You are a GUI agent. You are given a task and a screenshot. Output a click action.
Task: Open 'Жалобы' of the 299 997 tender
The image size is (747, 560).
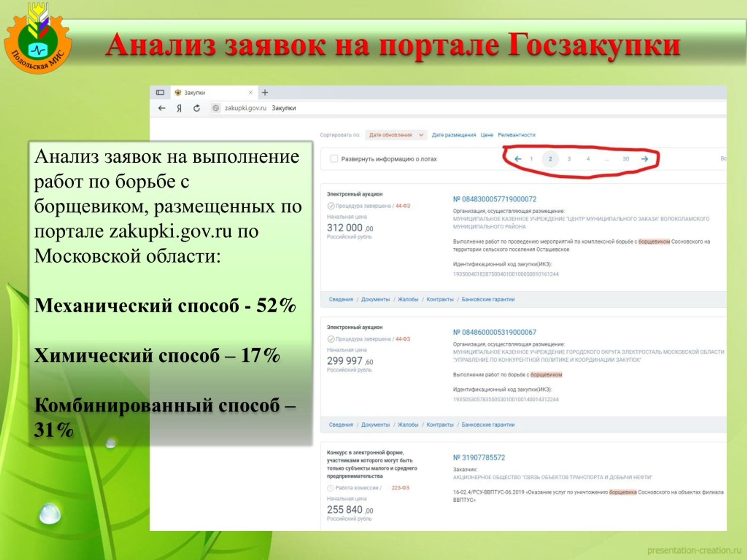[x=408, y=425]
